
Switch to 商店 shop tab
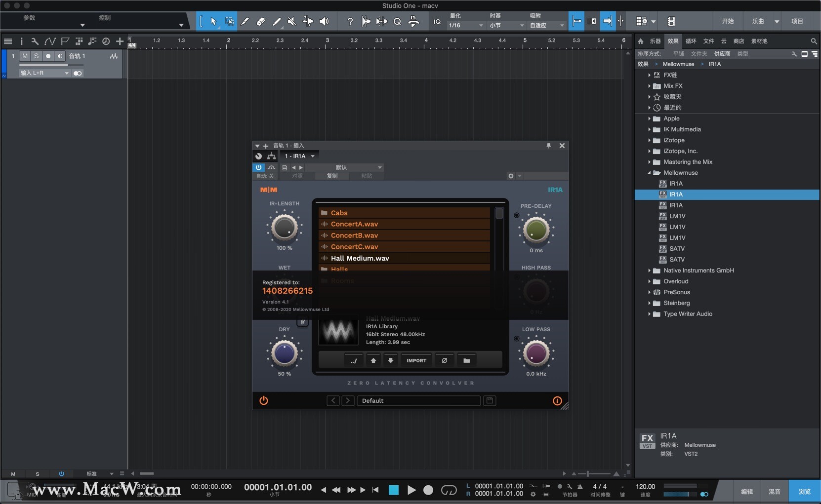click(x=739, y=41)
